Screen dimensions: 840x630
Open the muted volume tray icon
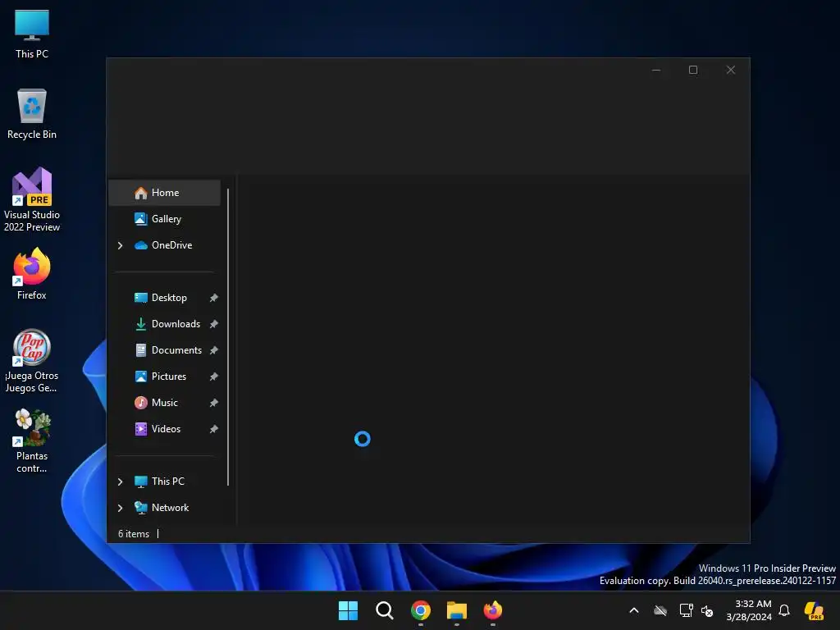(707, 610)
